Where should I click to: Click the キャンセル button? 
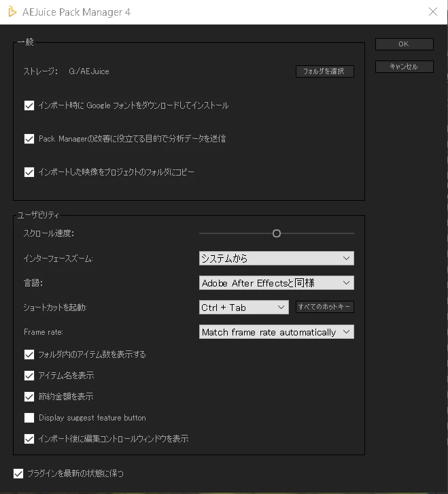404,67
